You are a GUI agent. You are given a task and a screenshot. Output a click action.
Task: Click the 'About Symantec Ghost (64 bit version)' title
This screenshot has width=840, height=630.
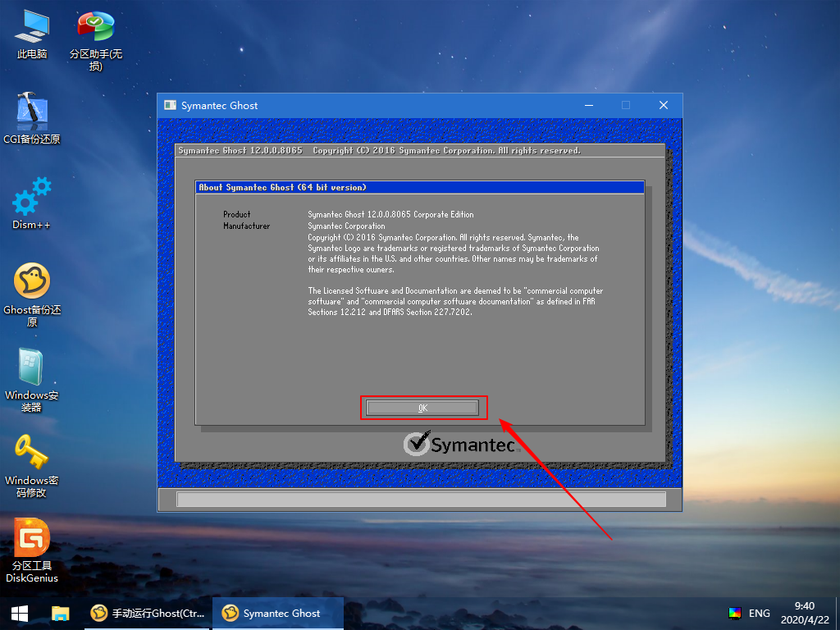[x=282, y=187]
